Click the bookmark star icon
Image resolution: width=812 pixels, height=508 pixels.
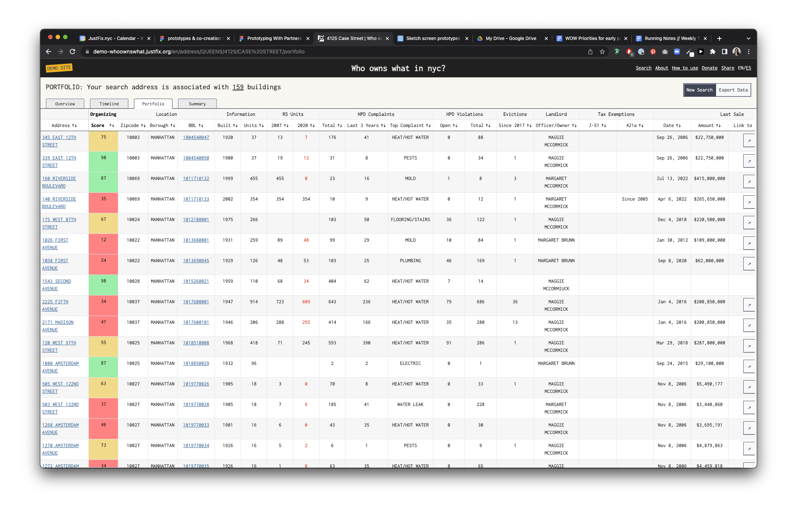point(602,52)
